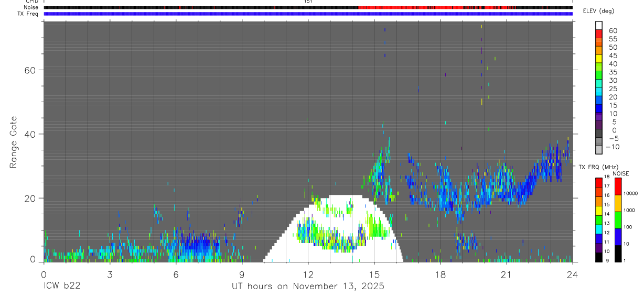644x297 pixels.
Task: Click the black NOISE segment between 1 and 10
Action: (x=618, y=254)
